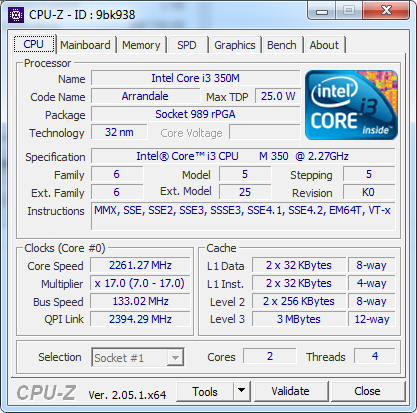Click the Close button at bottom

tap(367, 391)
